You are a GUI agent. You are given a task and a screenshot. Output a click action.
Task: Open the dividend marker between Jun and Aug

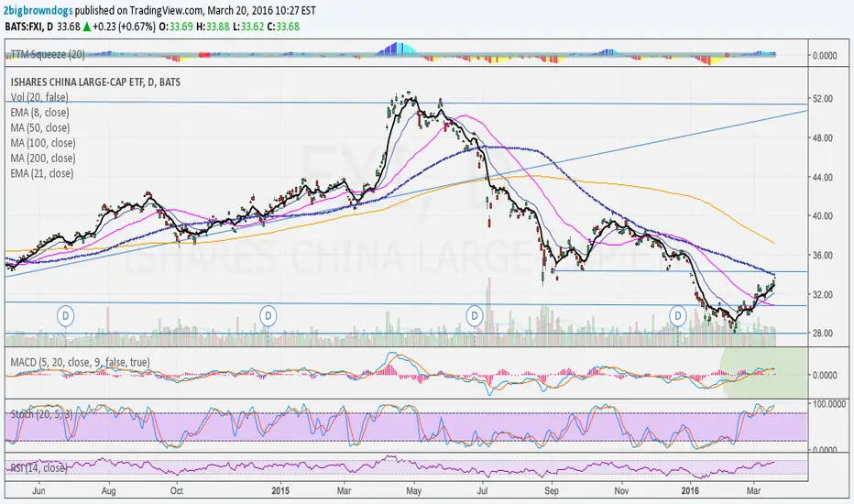click(66, 315)
